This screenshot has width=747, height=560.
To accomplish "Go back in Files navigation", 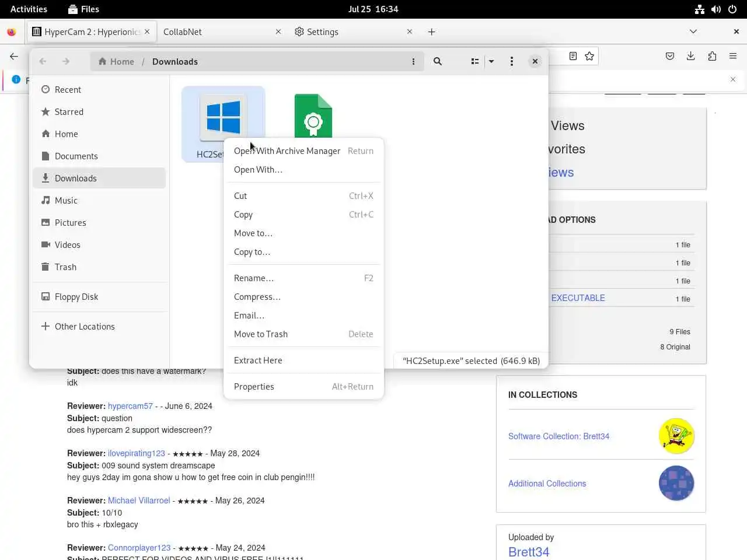I will (x=43, y=61).
